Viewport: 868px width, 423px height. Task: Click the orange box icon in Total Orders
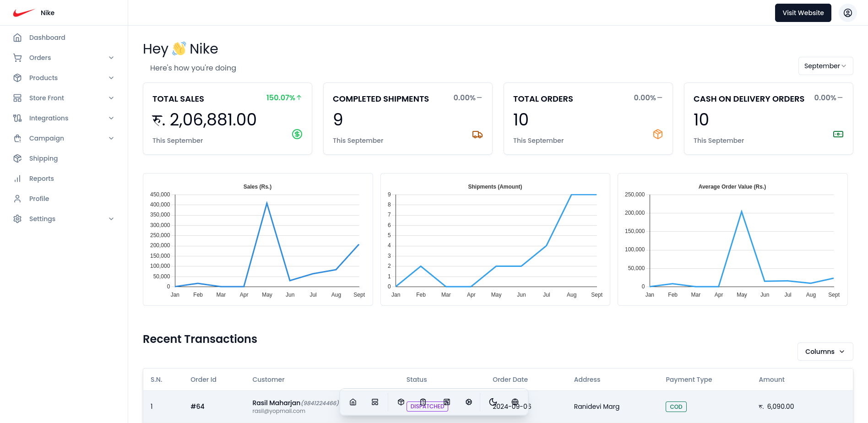tap(658, 134)
